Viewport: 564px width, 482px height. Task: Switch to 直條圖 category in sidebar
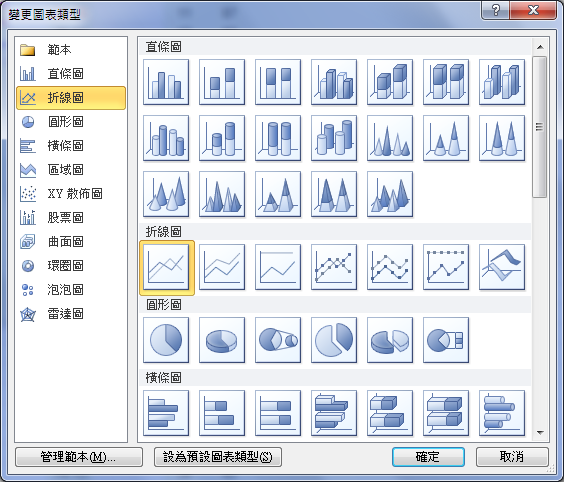[71, 74]
